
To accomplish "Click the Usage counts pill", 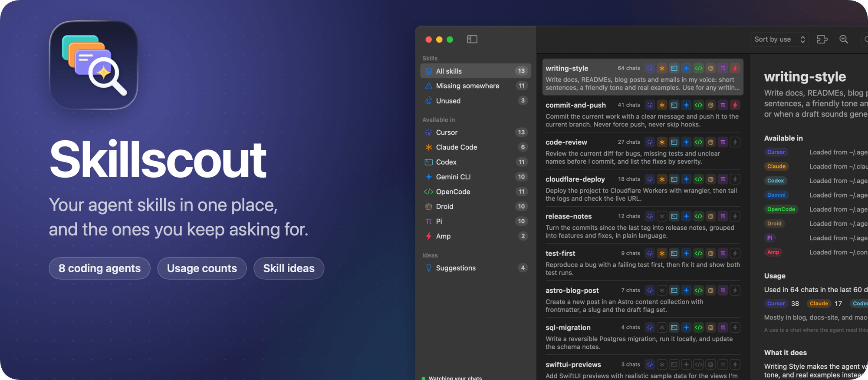I will pos(202,268).
